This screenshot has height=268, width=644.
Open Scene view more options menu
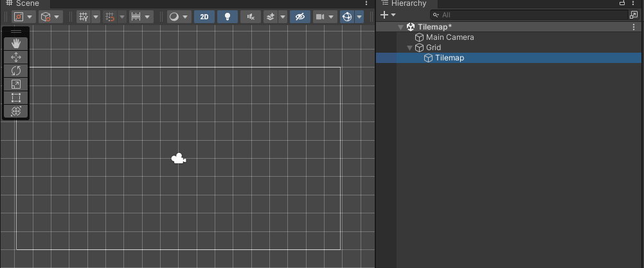click(x=366, y=3)
